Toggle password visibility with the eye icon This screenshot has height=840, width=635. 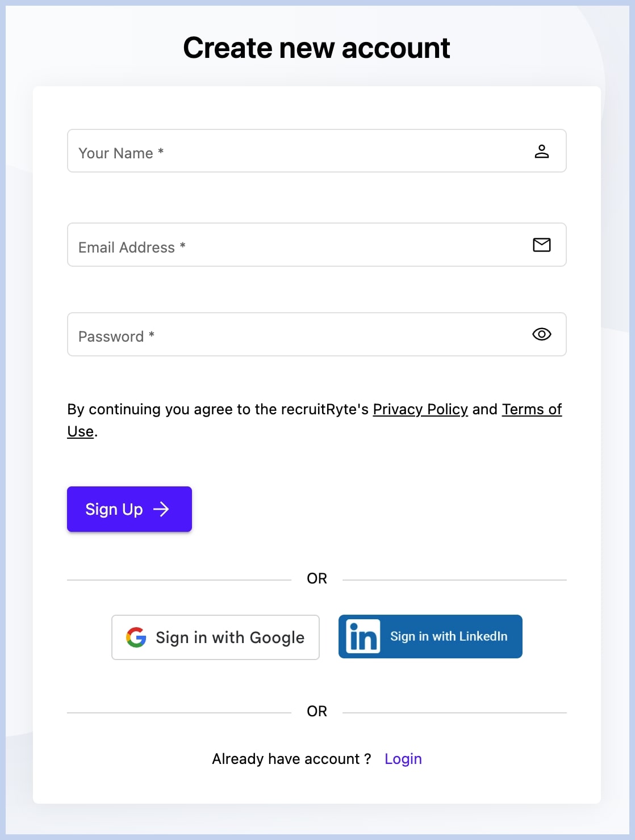(x=541, y=334)
